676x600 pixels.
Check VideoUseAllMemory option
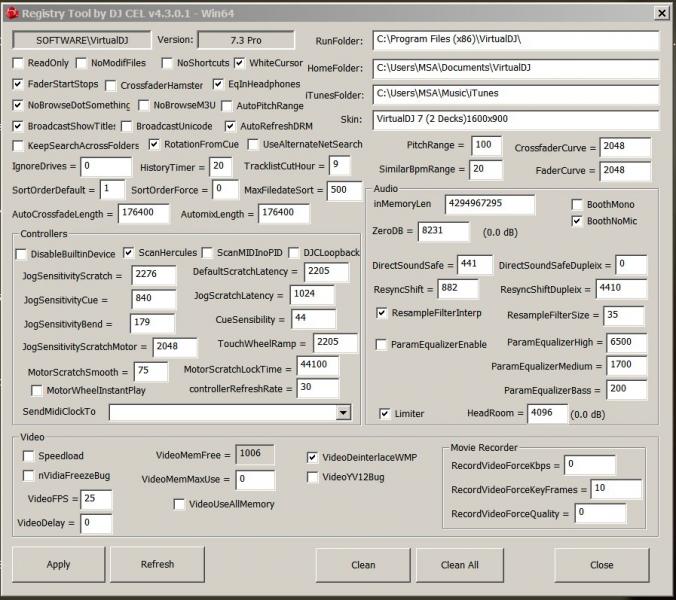pos(179,504)
